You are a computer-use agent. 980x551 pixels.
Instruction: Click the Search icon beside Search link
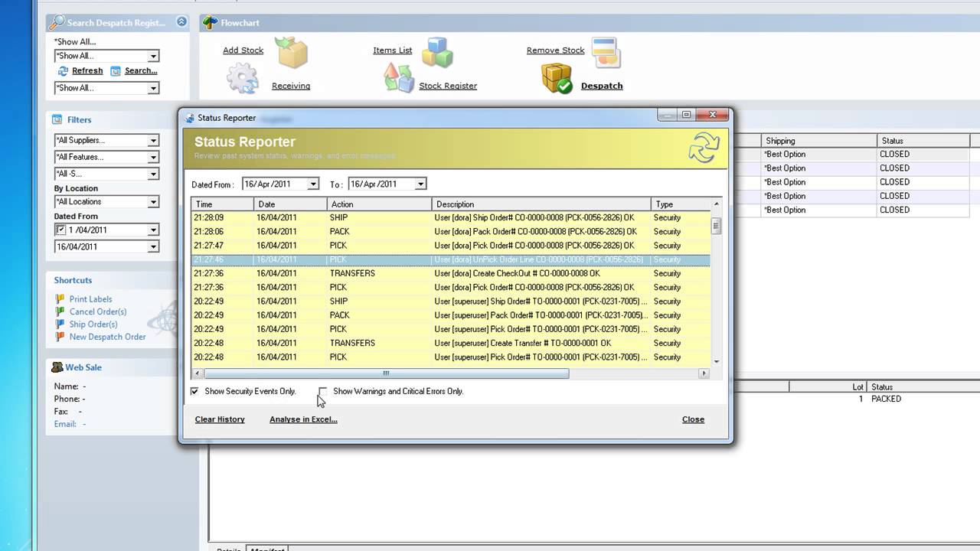pyautogui.click(x=116, y=71)
